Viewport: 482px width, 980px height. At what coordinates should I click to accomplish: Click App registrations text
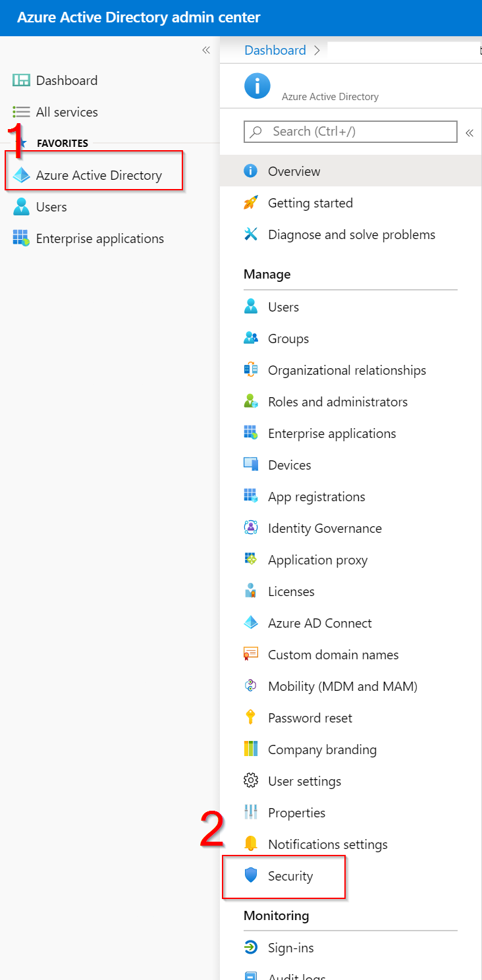317,497
